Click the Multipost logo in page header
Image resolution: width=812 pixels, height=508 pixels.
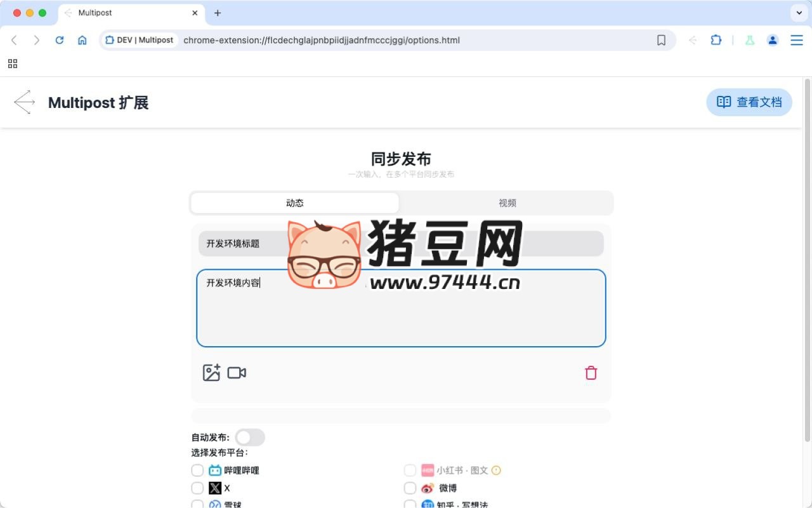click(24, 102)
